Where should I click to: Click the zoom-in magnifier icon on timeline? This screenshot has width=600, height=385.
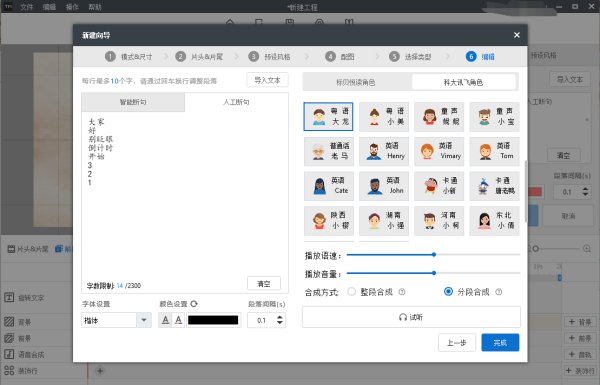pos(587,248)
